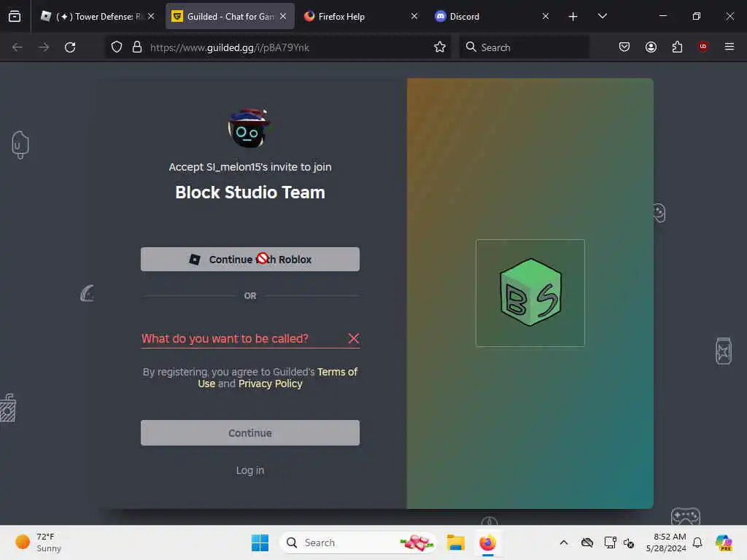Open Firefox account menu
The height and width of the screenshot is (560, 747).
point(651,47)
